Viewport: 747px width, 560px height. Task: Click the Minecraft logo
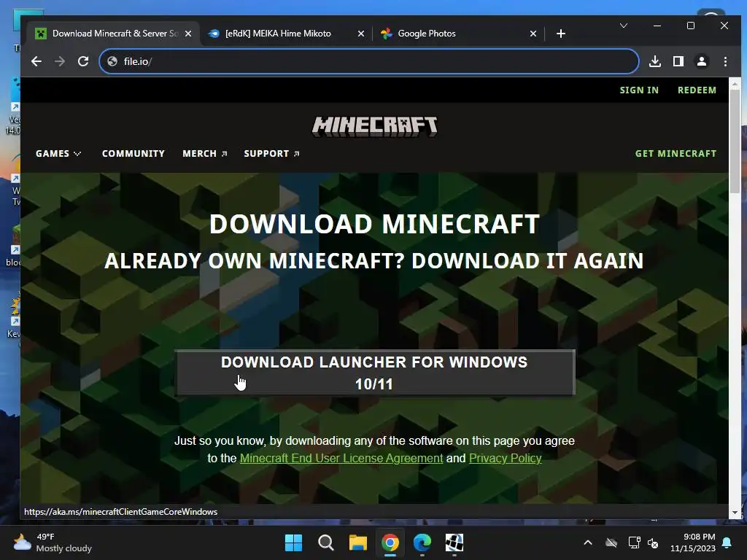[374, 127]
